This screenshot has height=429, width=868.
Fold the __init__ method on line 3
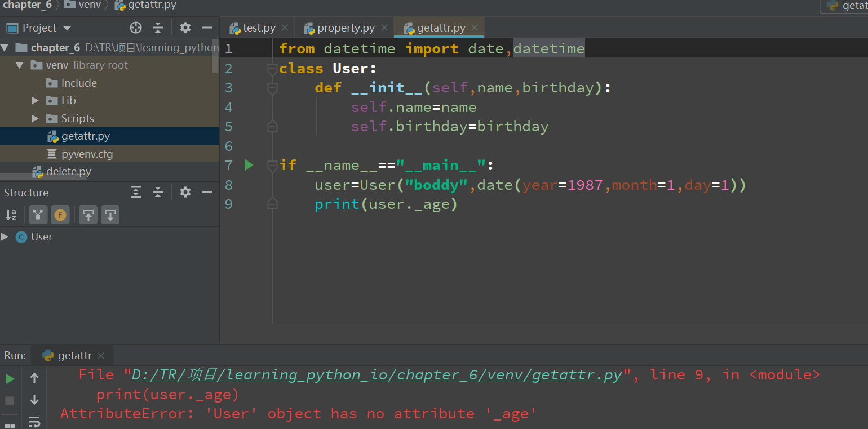tap(272, 88)
